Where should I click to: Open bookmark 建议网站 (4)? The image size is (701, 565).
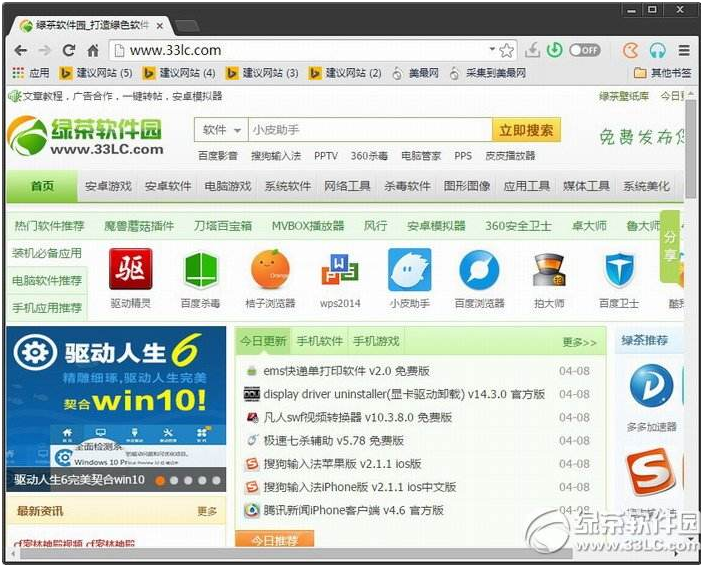pos(179,73)
